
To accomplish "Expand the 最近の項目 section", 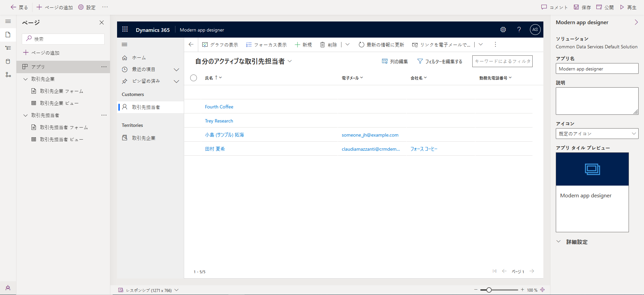I will (176, 69).
